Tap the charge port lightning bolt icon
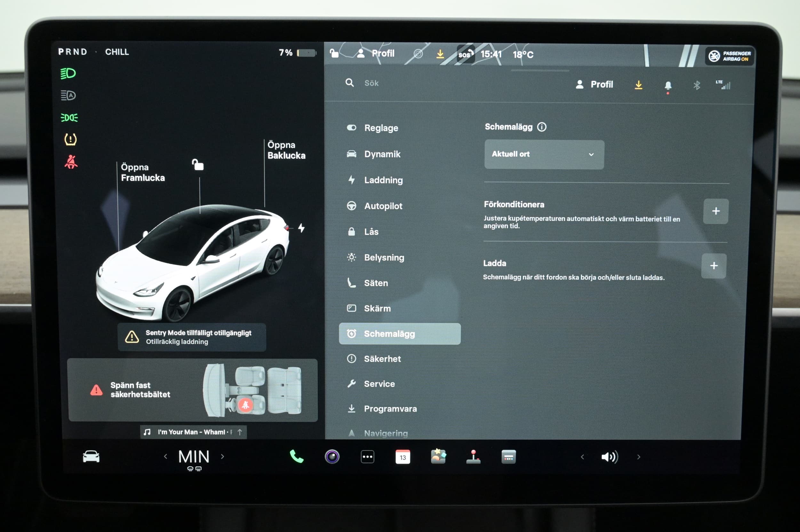This screenshot has height=532, width=800. click(x=301, y=228)
